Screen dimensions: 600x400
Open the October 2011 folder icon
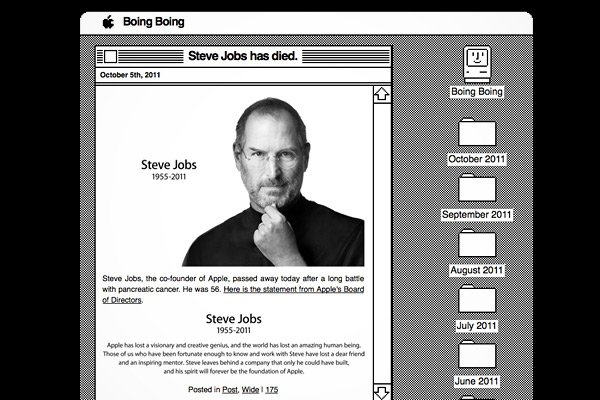click(477, 132)
